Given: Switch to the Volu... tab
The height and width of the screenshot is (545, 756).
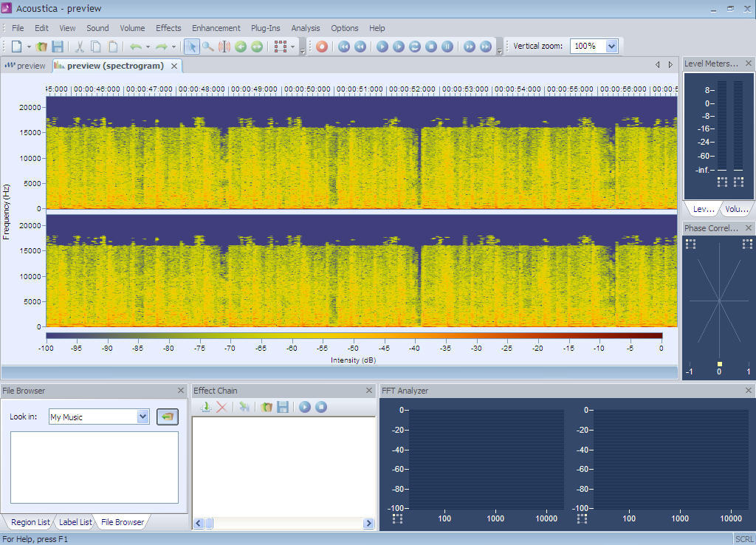Looking at the screenshot, I should click(x=736, y=209).
